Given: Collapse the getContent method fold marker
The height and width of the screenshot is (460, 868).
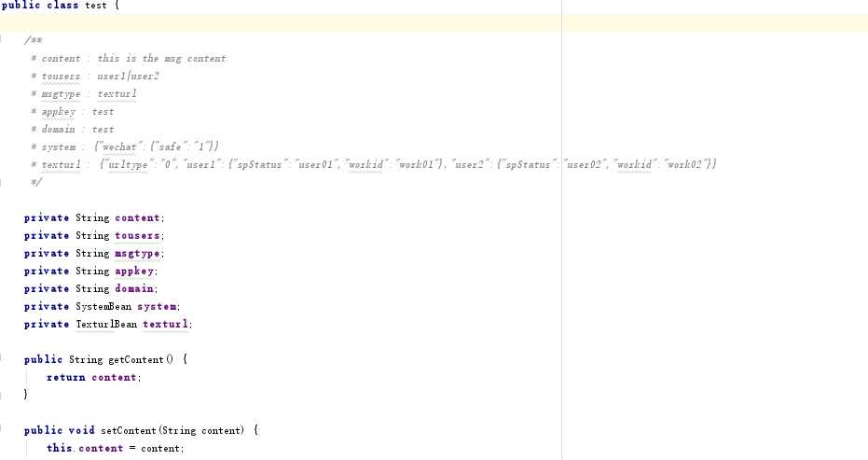Looking at the screenshot, I should click(1, 359).
